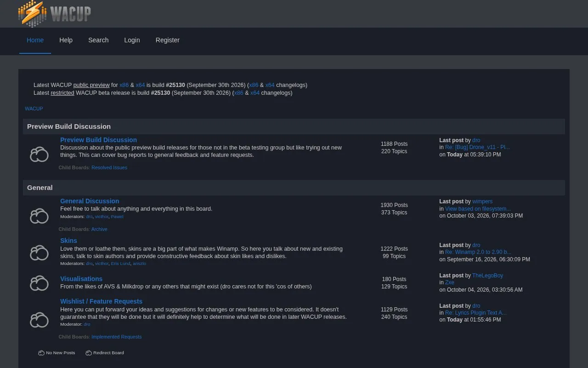Go to the Home tab
Screen dimensions: 588x368
[x=35, y=40]
